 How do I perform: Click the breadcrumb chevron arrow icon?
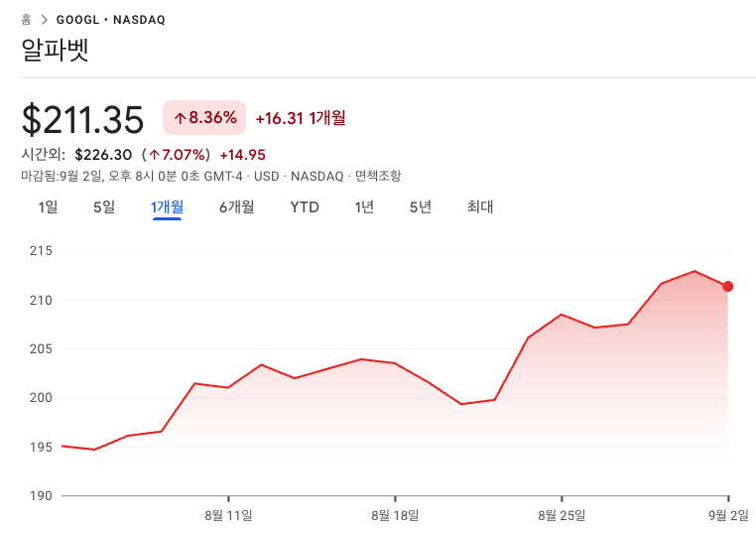coord(45,19)
